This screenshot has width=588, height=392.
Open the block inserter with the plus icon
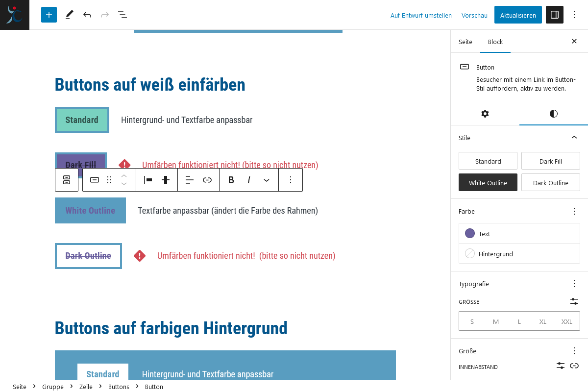[x=49, y=15]
